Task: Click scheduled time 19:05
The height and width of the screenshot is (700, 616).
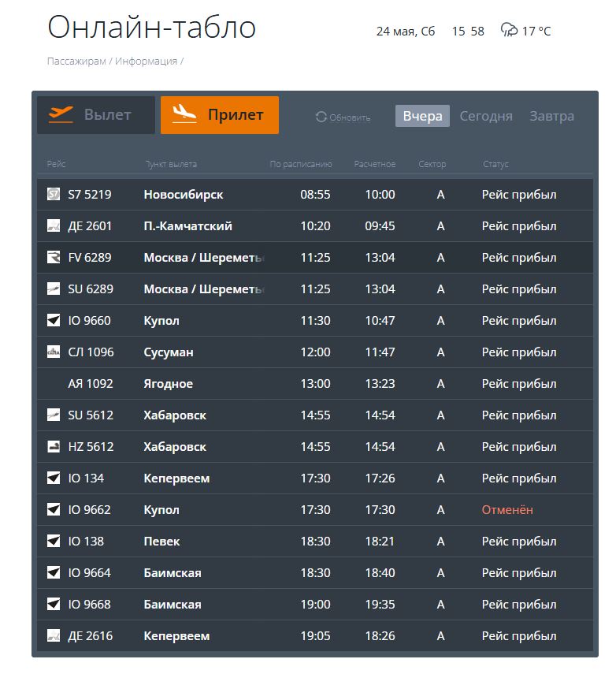Action: [x=315, y=635]
